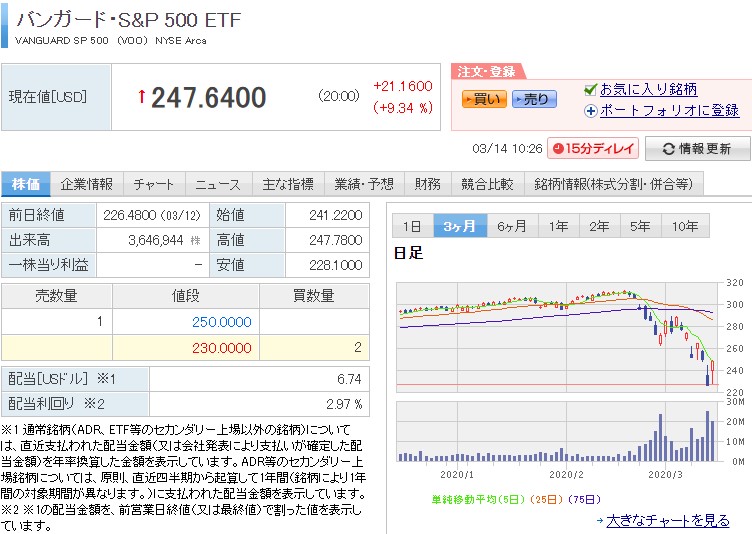Open the ニュース tab

(218, 184)
